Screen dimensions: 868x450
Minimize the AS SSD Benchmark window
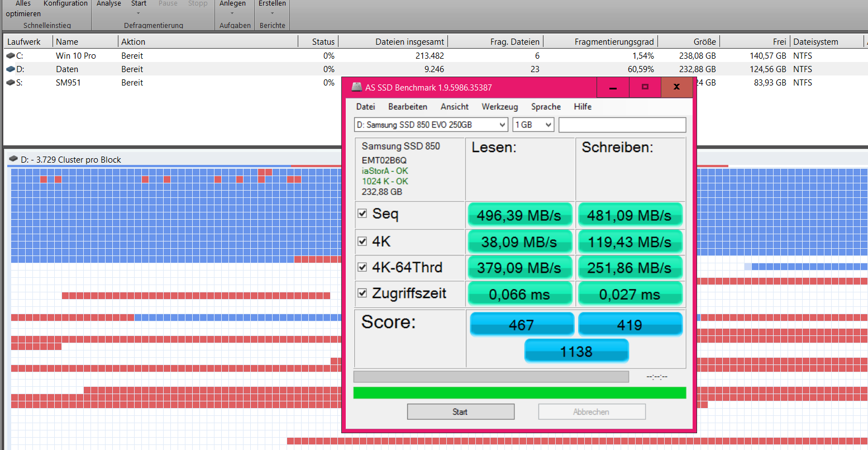(613, 88)
